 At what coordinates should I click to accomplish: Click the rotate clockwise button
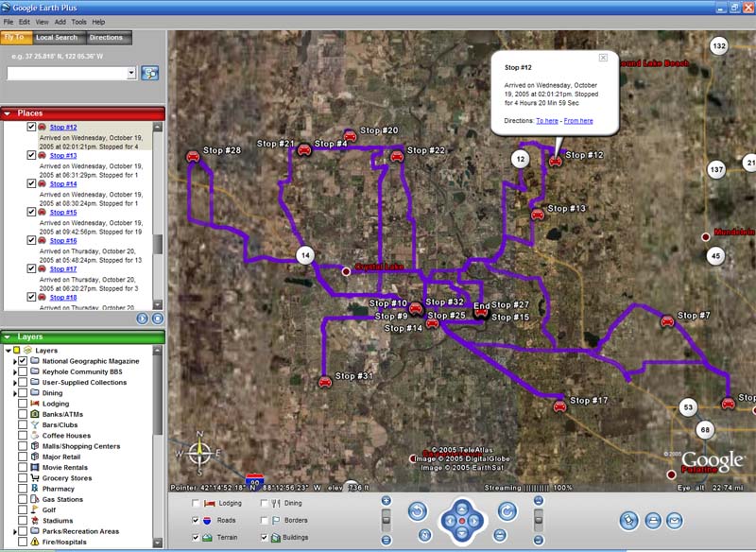507,511
